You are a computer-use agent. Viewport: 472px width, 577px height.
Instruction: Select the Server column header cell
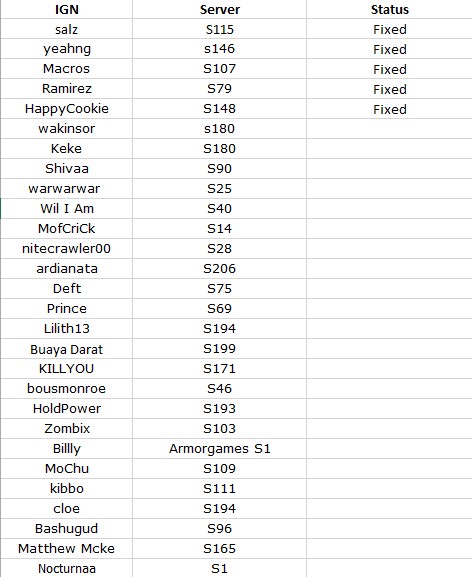(219, 9)
